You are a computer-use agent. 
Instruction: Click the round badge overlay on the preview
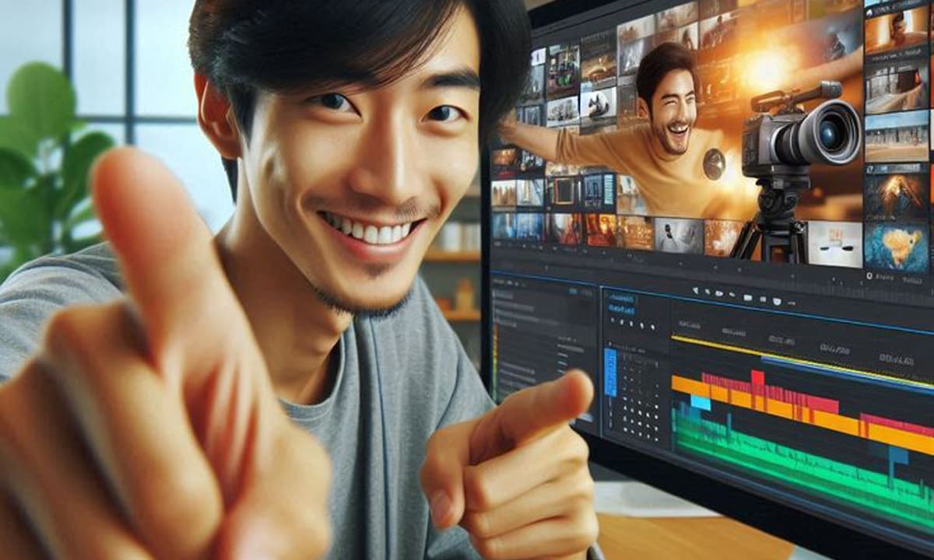(x=713, y=164)
